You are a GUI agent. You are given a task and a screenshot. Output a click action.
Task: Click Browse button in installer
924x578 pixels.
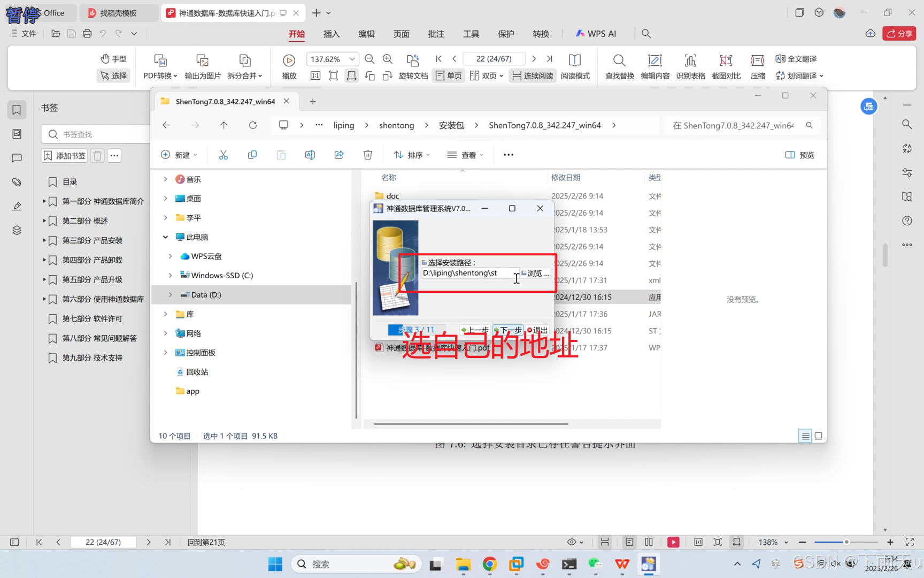535,273
